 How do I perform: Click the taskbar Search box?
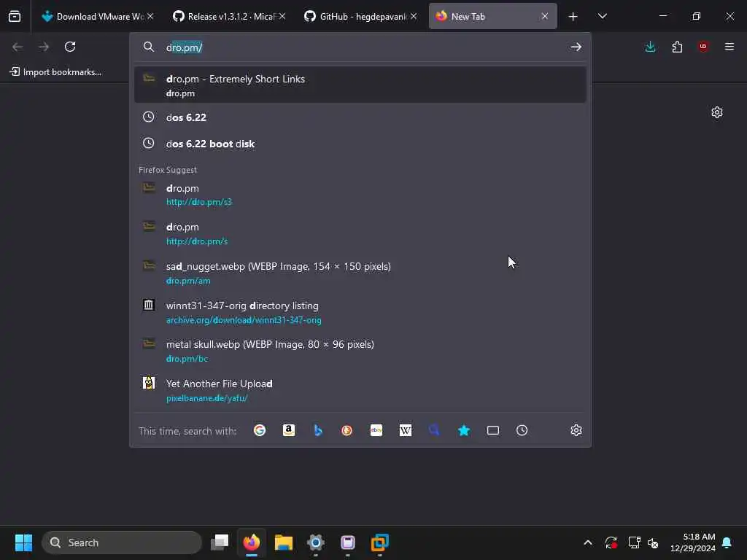122,542
